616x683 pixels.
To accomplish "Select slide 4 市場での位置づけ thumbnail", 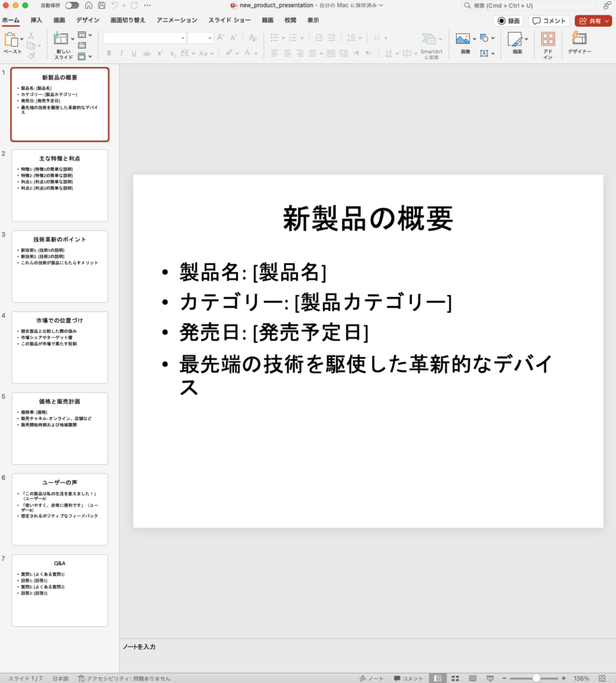I will tap(59, 349).
